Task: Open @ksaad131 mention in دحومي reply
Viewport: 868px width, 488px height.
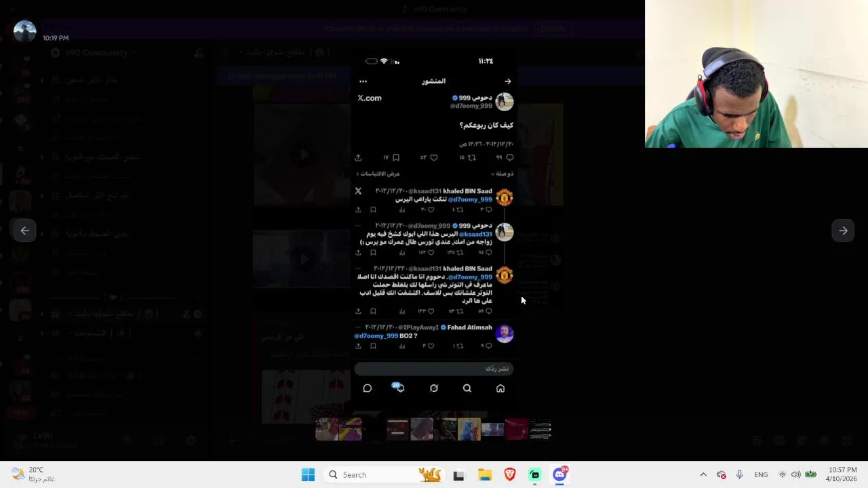Action: [x=475, y=234]
